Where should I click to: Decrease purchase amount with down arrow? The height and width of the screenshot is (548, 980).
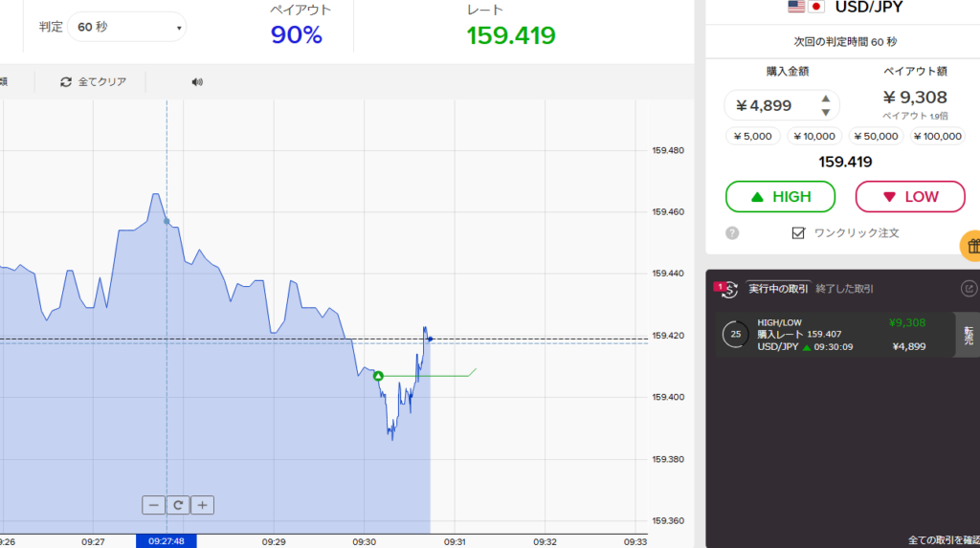click(826, 113)
